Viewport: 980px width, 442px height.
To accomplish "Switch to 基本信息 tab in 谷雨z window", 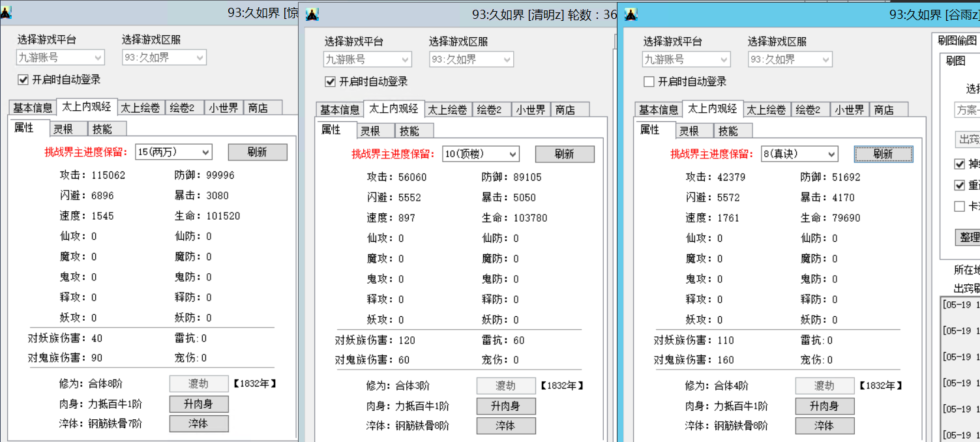I will [659, 110].
